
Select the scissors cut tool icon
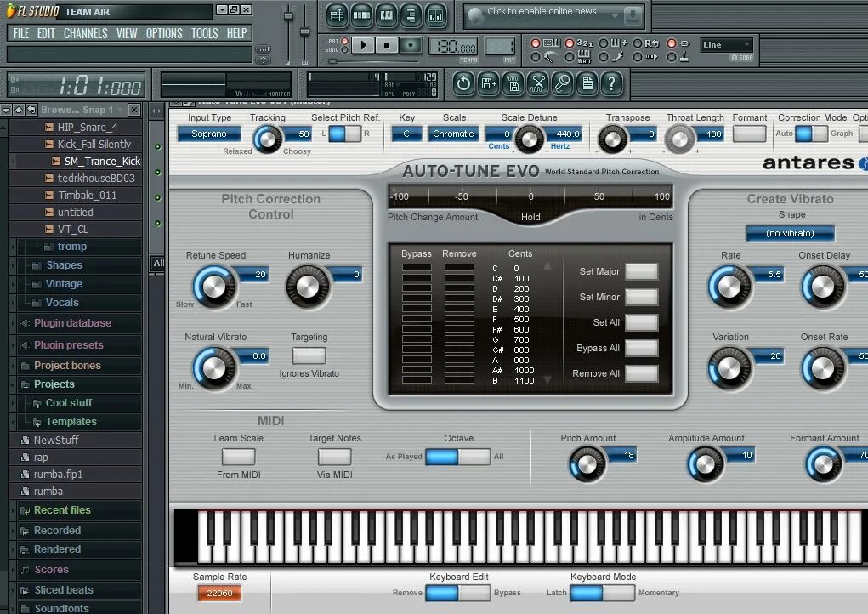point(538,84)
